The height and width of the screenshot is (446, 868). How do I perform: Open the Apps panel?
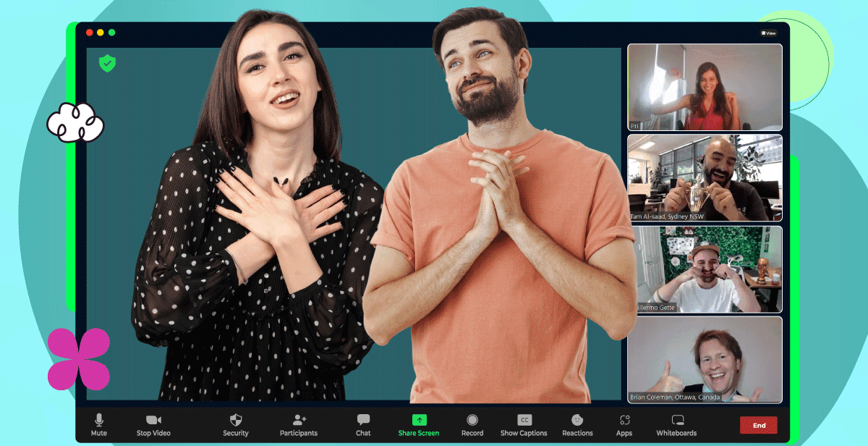tap(624, 425)
